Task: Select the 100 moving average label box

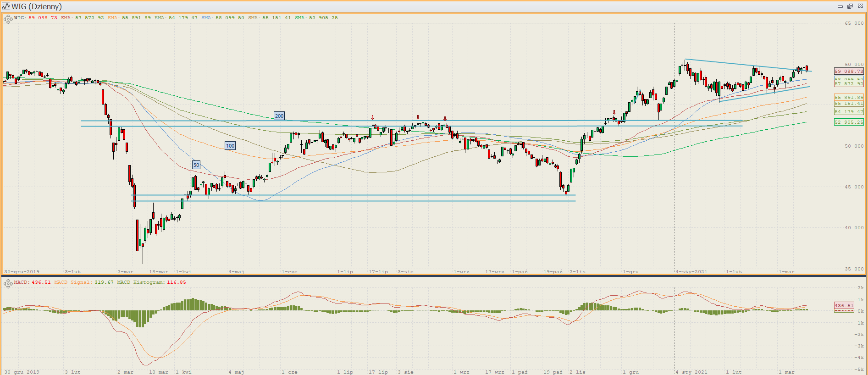Action: coord(230,146)
